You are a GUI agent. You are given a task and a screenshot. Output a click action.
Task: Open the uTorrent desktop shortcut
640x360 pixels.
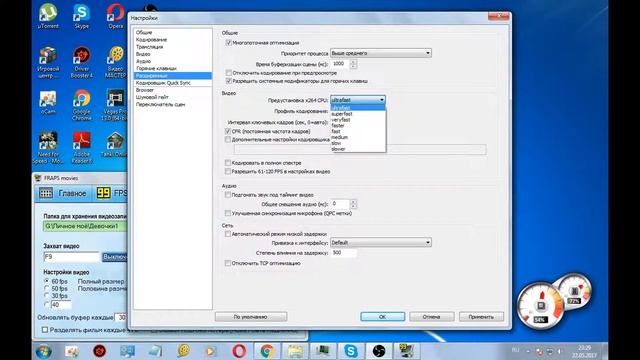[x=48, y=16]
